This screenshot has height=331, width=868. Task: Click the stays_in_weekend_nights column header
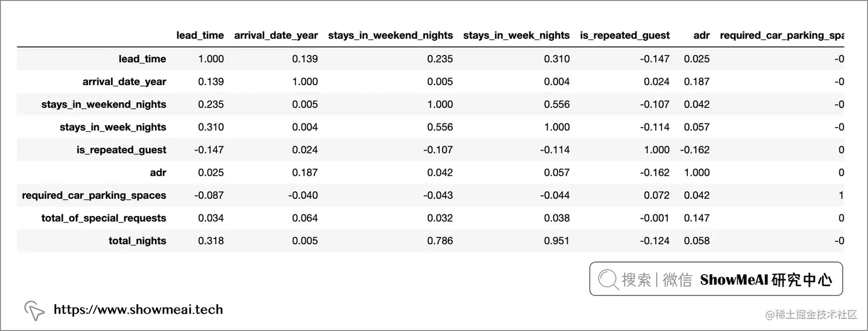point(390,35)
